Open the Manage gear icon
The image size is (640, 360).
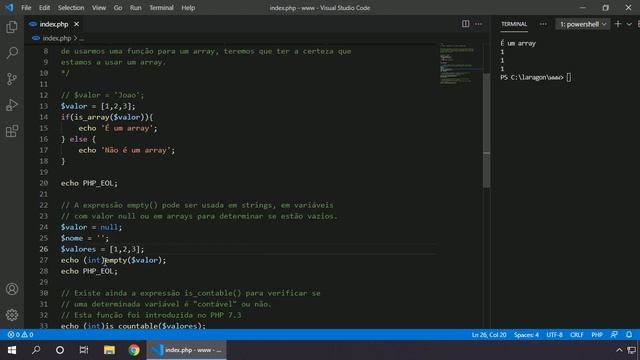pos(12,315)
